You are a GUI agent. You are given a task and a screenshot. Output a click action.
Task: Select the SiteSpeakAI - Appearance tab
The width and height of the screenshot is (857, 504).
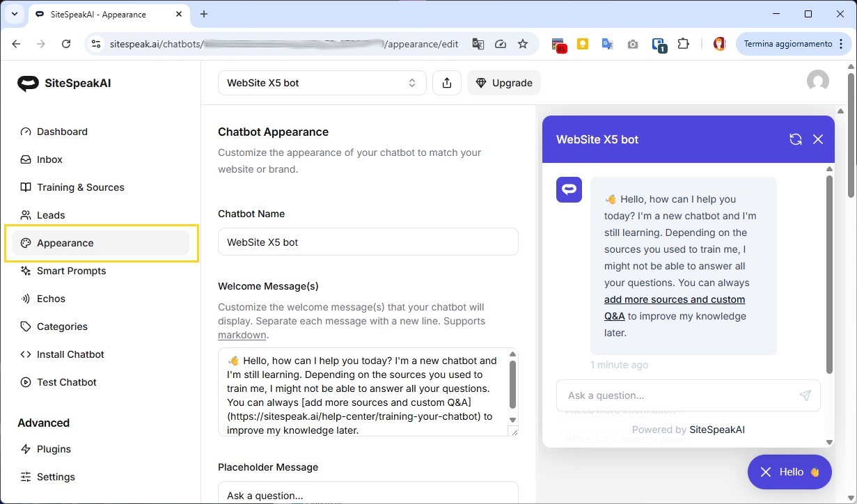tap(109, 14)
